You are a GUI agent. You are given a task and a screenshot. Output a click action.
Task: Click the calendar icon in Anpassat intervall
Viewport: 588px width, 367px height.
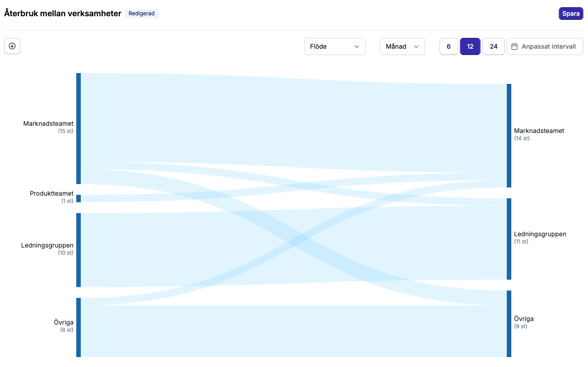pyautogui.click(x=514, y=46)
